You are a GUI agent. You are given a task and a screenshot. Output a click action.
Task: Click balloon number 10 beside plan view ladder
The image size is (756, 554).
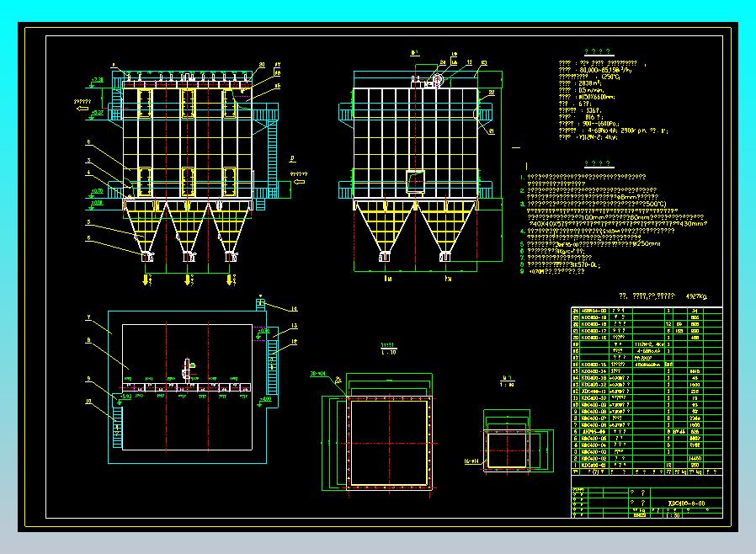pos(88,401)
